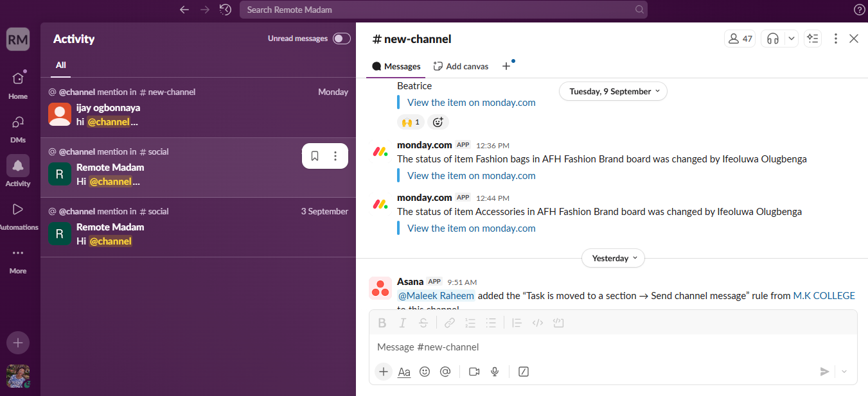Open DMs in the sidebar
The width and height of the screenshot is (868, 396).
point(18,128)
